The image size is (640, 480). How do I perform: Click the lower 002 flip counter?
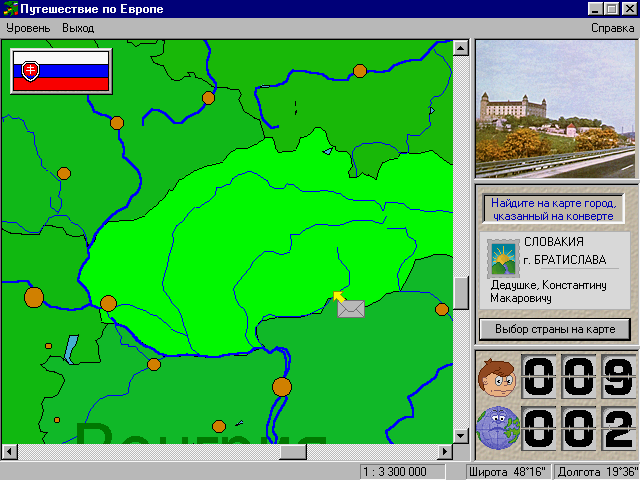click(x=579, y=428)
